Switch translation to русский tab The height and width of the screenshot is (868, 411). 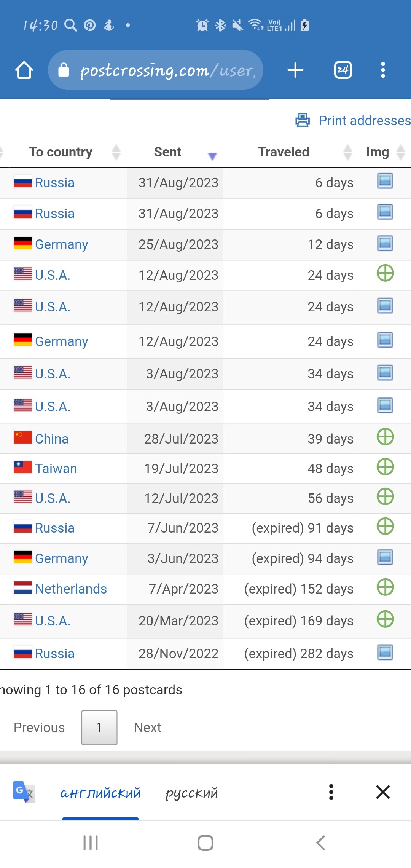(x=191, y=793)
